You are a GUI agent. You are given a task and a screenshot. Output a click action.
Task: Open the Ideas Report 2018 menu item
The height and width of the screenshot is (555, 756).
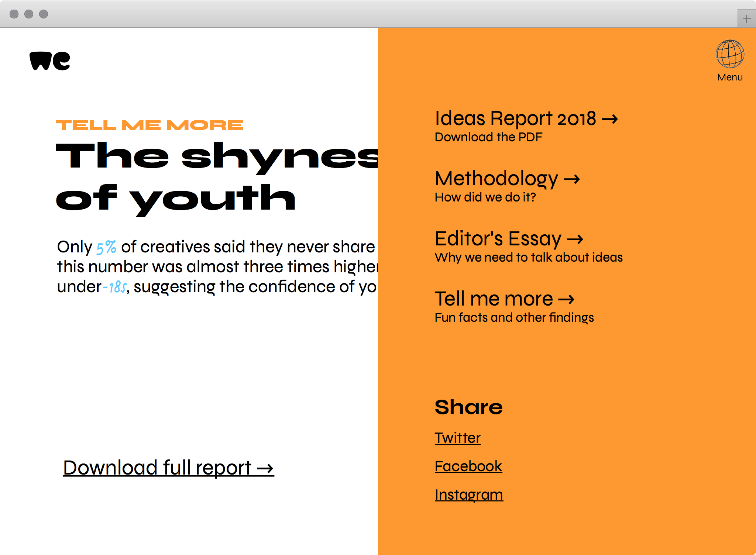pyautogui.click(x=515, y=118)
